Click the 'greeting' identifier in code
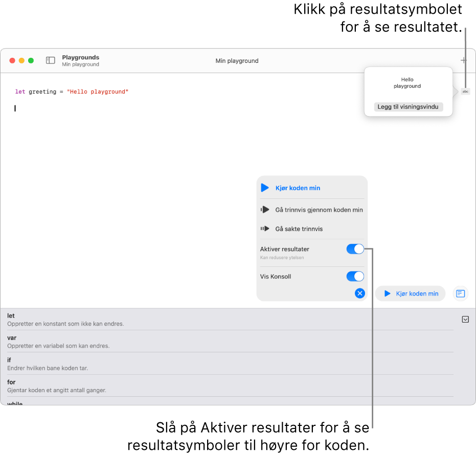476x454 pixels. (x=42, y=92)
